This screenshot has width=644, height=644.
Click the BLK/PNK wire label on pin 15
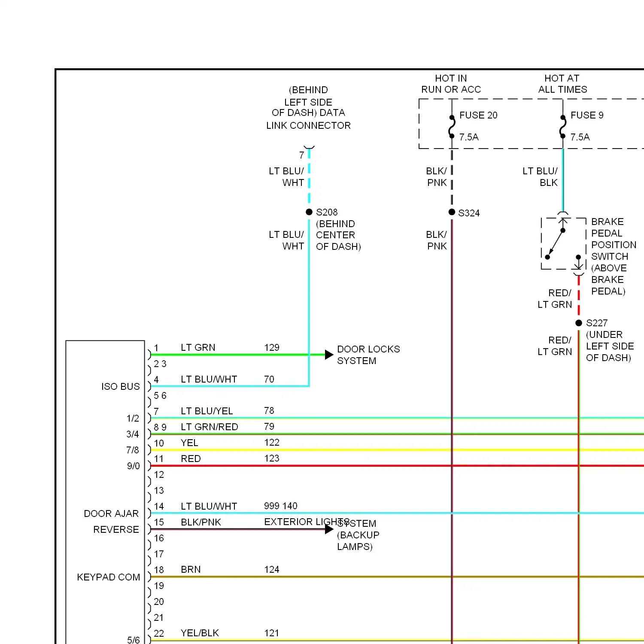click(x=201, y=522)
